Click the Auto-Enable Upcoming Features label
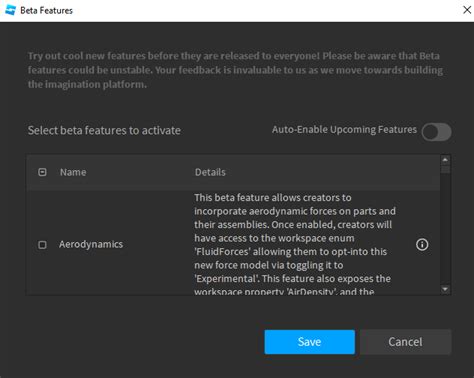Viewport: 474px width, 378px height. [344, 129]
